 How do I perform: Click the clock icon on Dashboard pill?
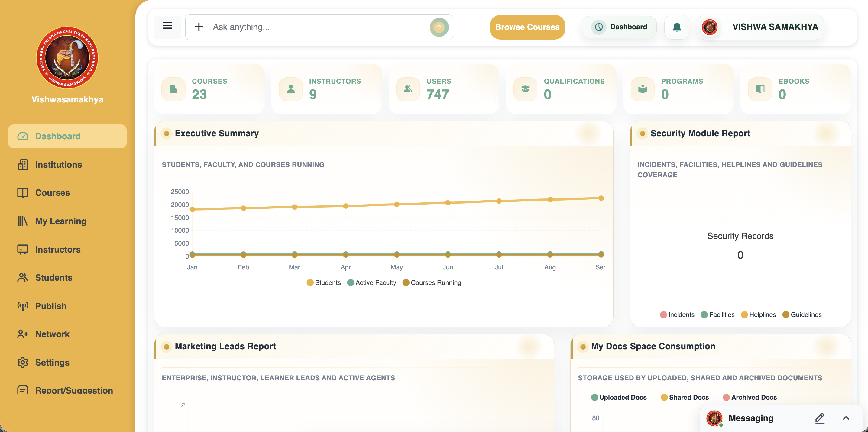[599, 27]
